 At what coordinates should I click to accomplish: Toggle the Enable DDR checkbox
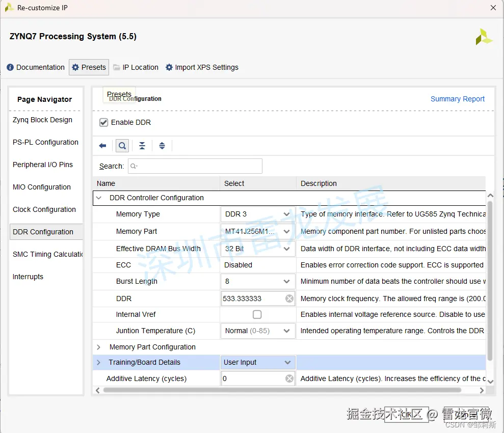[103, 122]
